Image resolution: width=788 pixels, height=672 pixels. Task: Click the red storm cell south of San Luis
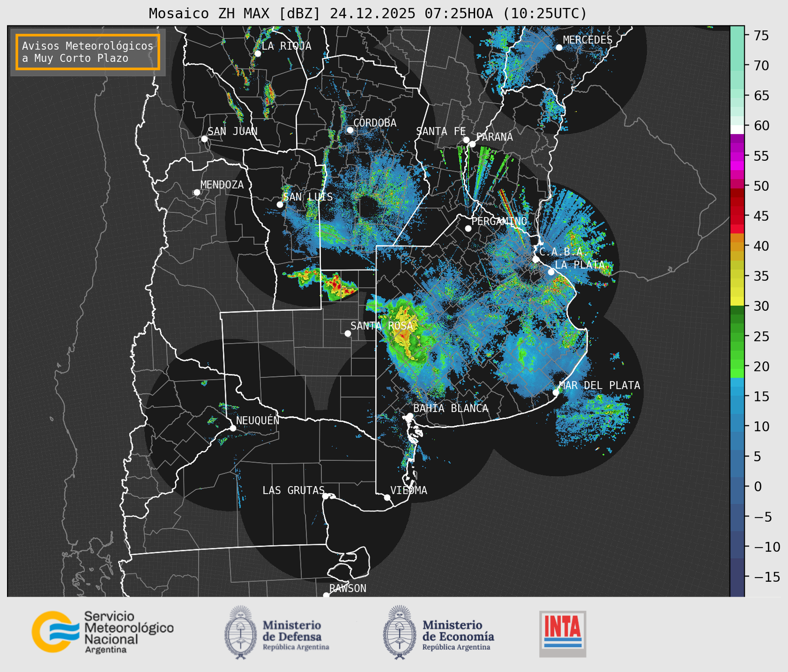pyautogui.click(x=340, y=286)
